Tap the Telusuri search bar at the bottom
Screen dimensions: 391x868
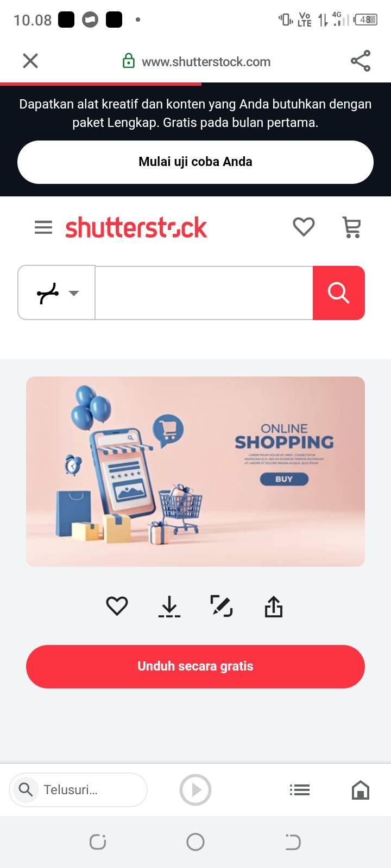click(x=78, y=790)
